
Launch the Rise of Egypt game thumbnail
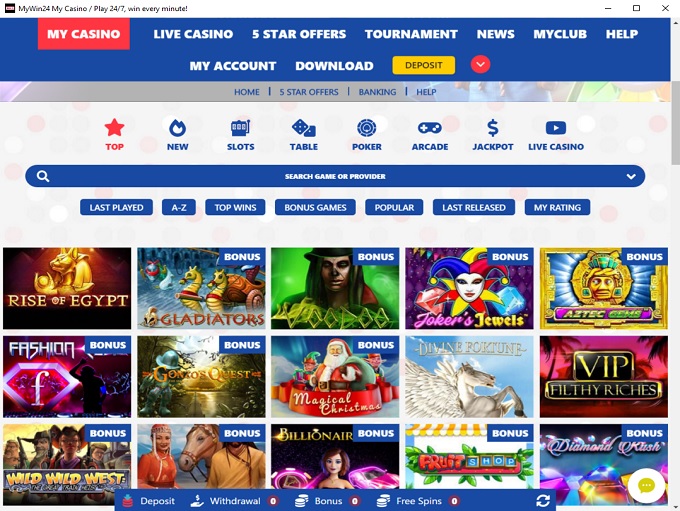click(x=67, y=288)
